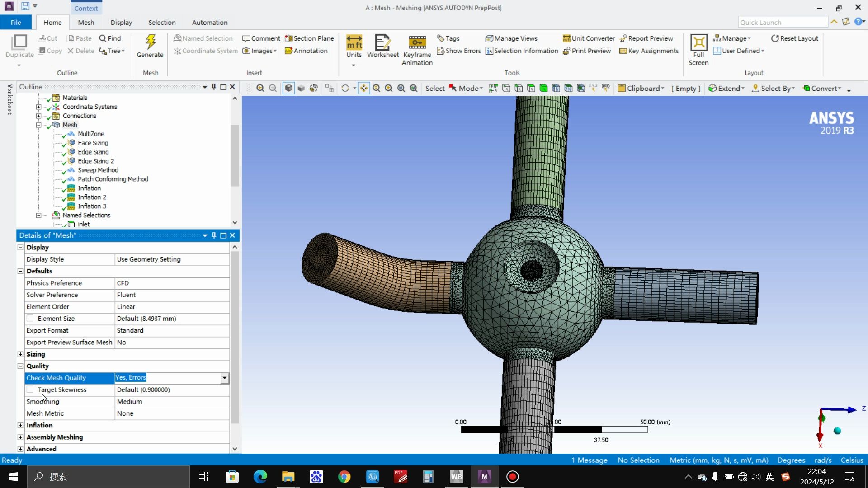Open the Unit Converter tool
Image resolution: width=868 pixels, height=488 pixels.
588,38
